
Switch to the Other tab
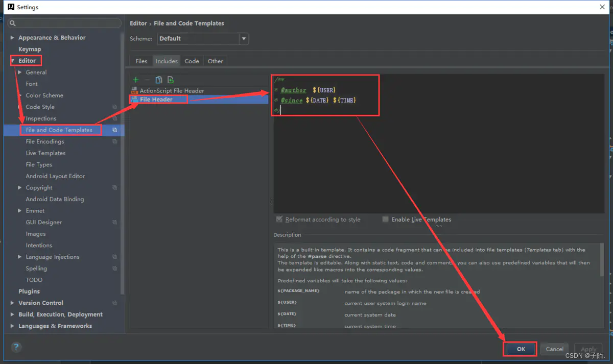(215, 61)
